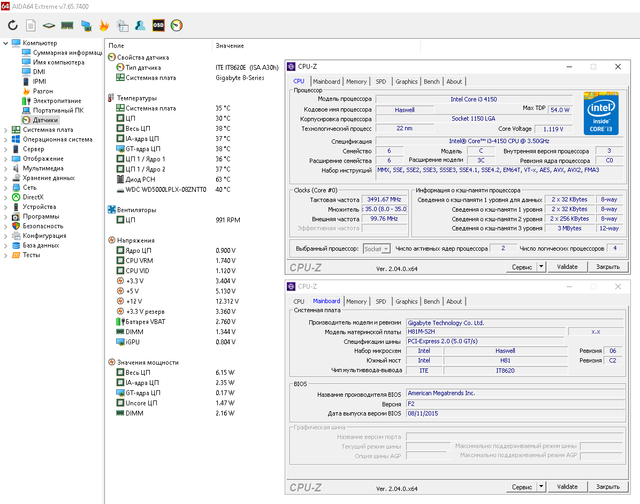Click the gauge sensor toolbar icon

176,25
